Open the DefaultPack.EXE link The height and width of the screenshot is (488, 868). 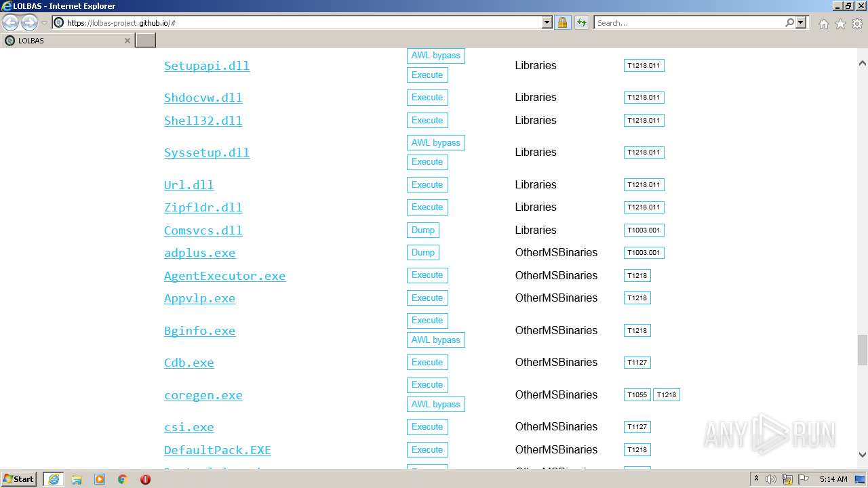[217, 450]
